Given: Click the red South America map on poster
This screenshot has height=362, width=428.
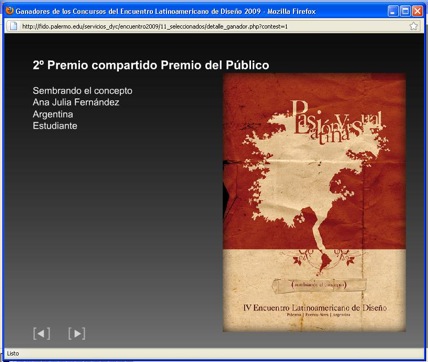Looking at the screenshot, I should click(x=324, y=261).
